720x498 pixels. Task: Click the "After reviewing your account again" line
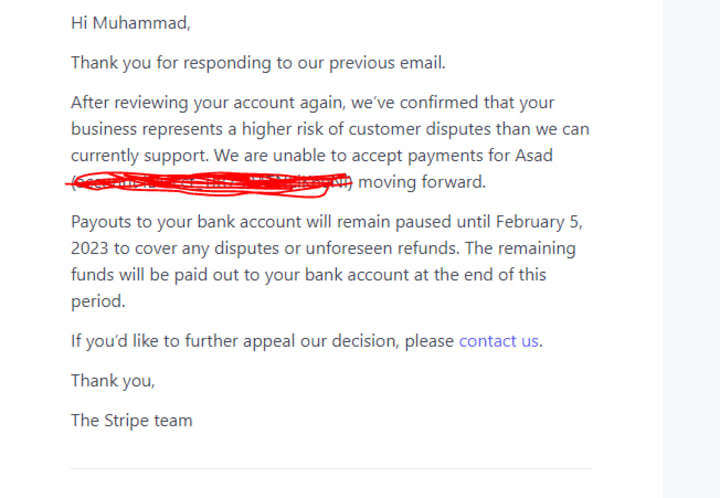pos(312,103)
